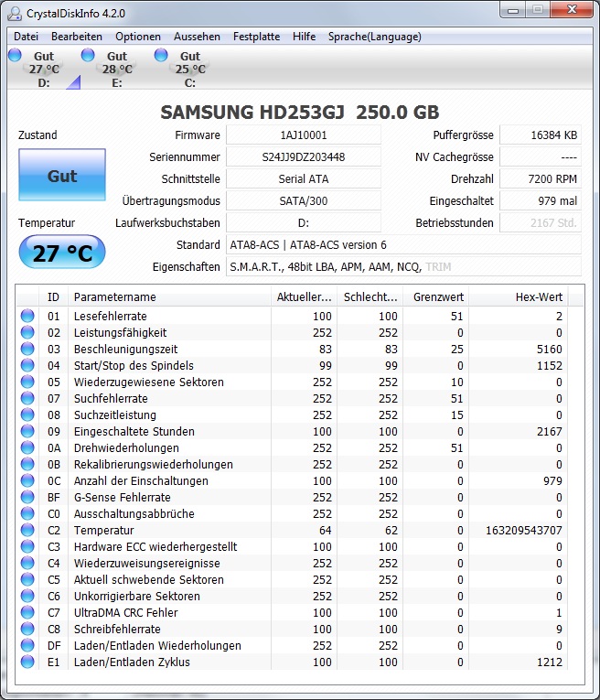Click status orb for UltraDMA CRC Fehler
The image size is (600, 700).
(27, 613)
